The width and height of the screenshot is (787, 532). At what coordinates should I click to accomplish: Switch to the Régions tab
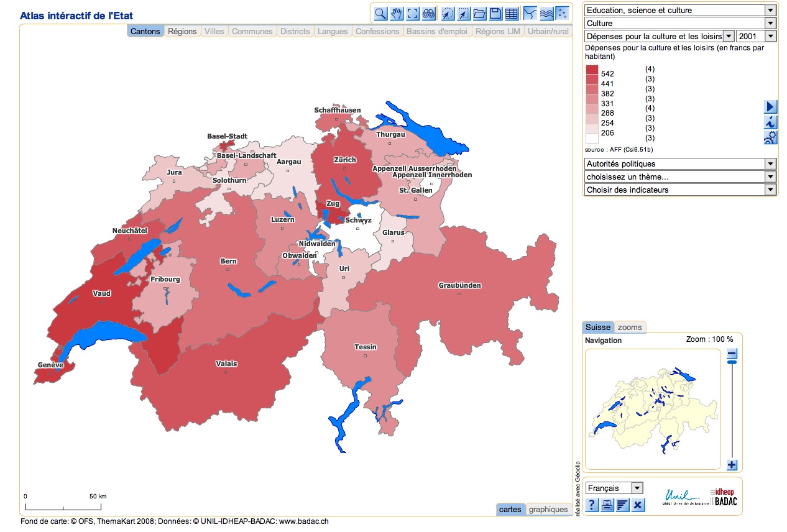coord(182,32)
